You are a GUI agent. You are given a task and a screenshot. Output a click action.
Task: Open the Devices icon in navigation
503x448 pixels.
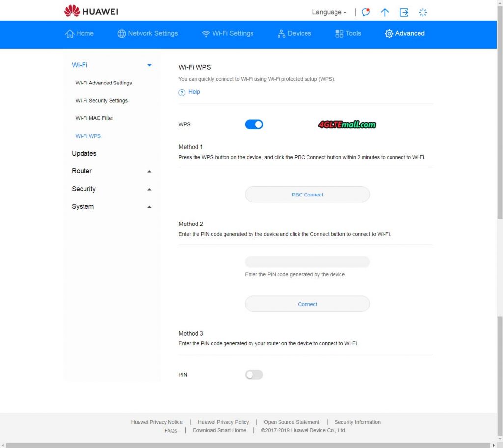tap(281, 33)
